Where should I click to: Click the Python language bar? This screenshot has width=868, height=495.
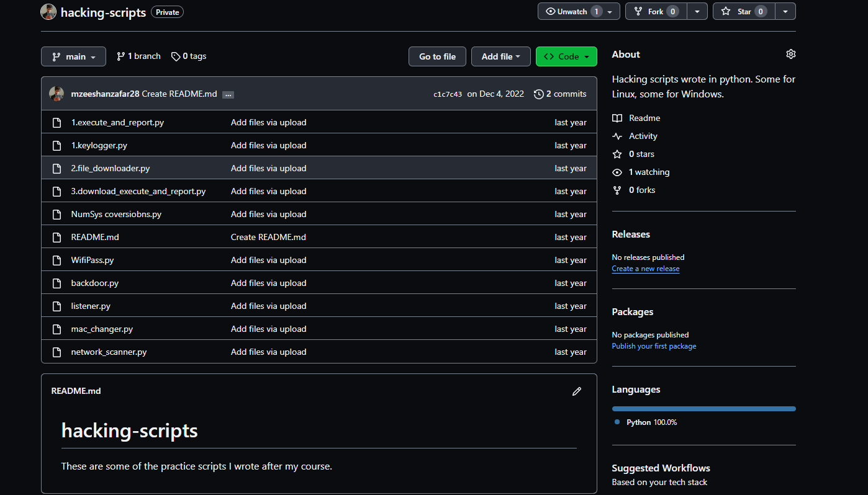pos(703,409)
